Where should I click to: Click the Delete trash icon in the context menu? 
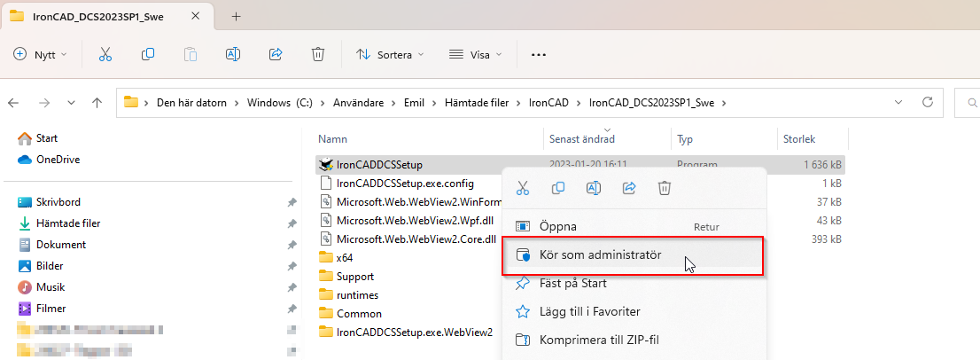(665, 188)
